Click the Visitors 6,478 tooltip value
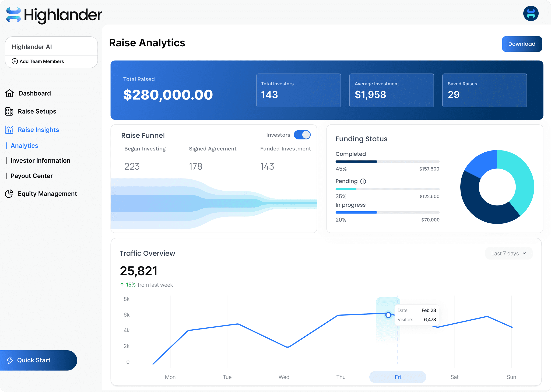Image resolution: width=551 pixels, height=392 pixels. [x=430, y=320]
